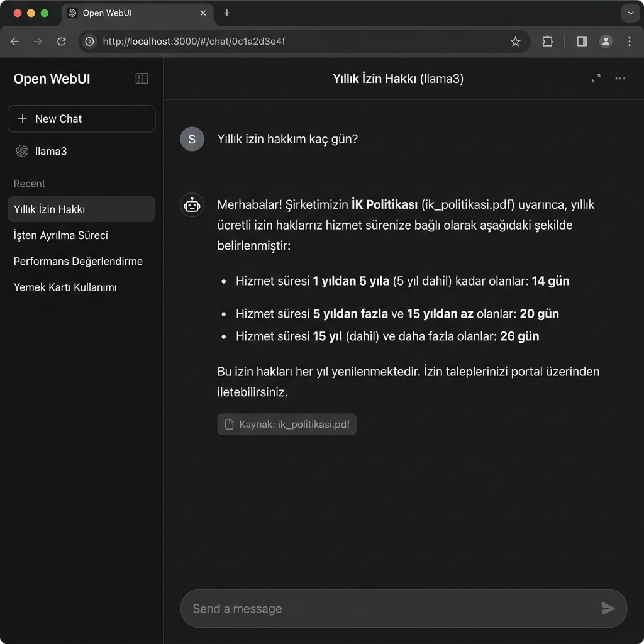
Task: Click the paragraph "Bu izin hakları her yıl yenilenmektedir"
Action: 408,382
